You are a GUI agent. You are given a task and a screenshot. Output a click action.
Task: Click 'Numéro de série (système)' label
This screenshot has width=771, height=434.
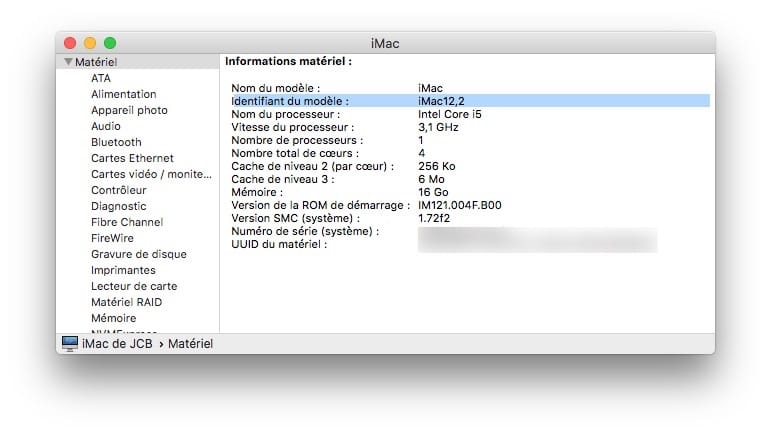click(305, 231)
